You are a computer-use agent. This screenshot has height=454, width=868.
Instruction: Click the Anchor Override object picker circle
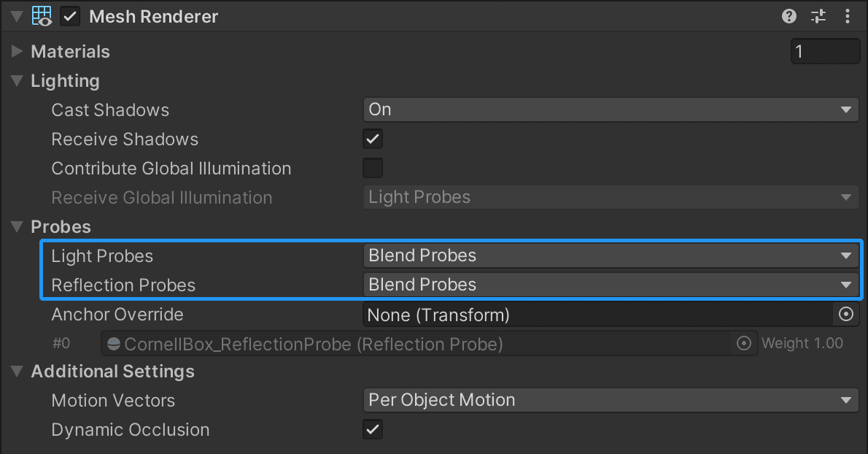[846, 315]
